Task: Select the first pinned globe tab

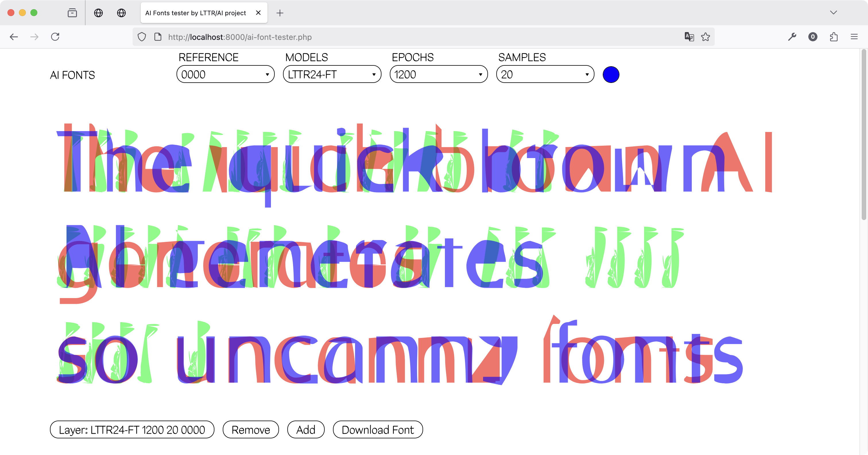Action: pos(98,13)
